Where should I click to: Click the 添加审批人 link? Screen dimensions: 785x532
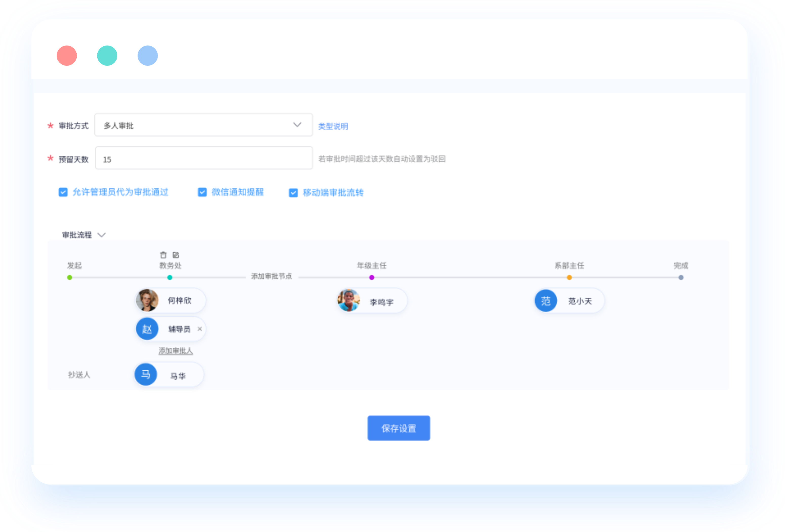[x=176, y=351]
